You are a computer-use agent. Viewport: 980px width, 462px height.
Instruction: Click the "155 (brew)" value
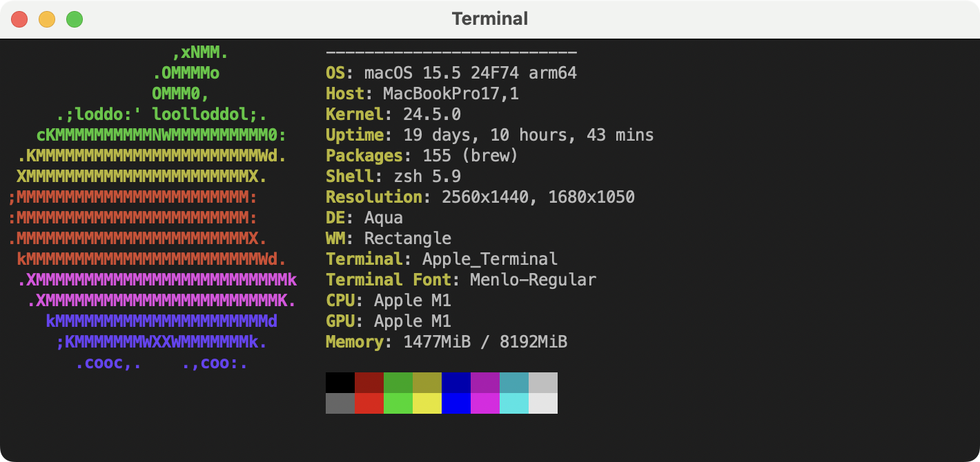(x=471, y=156)
